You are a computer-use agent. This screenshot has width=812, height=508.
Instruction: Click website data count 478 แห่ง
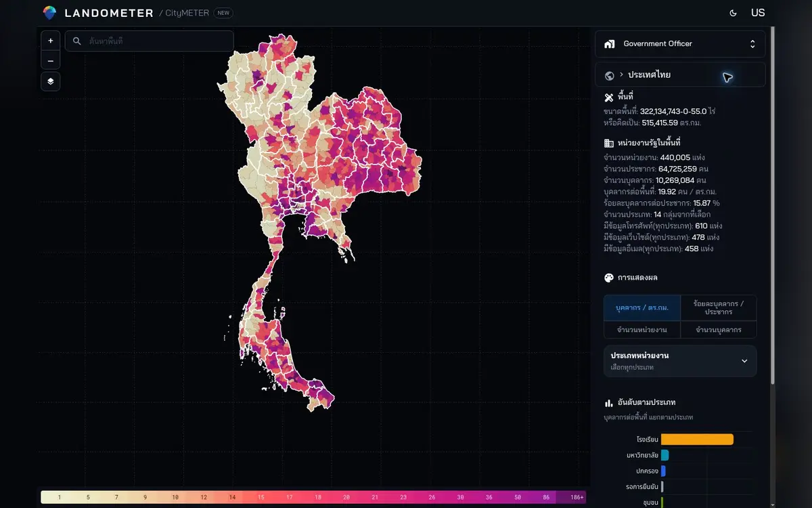[x=706, y=237]
